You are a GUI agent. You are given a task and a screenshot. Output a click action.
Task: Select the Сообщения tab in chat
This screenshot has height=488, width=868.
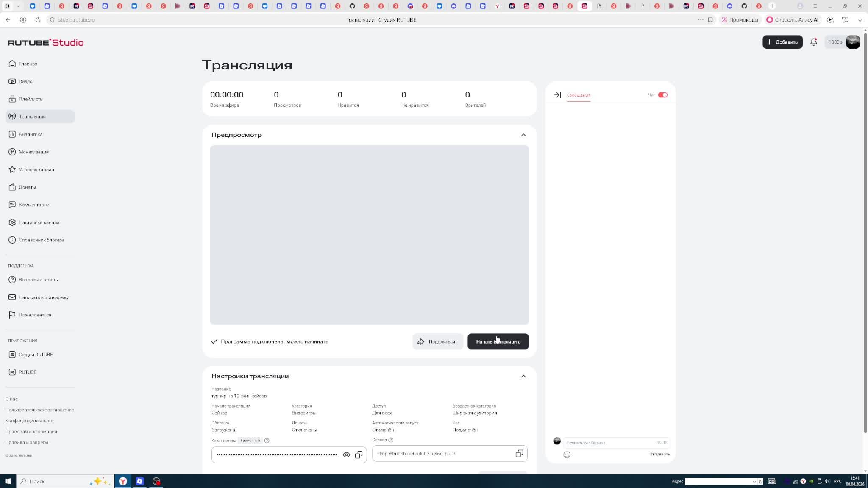pyautogui.click(x=578, y=95)
